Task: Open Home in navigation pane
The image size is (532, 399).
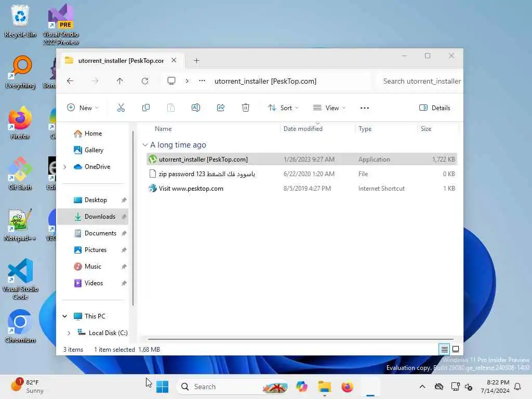Action: tap(93, 134)
